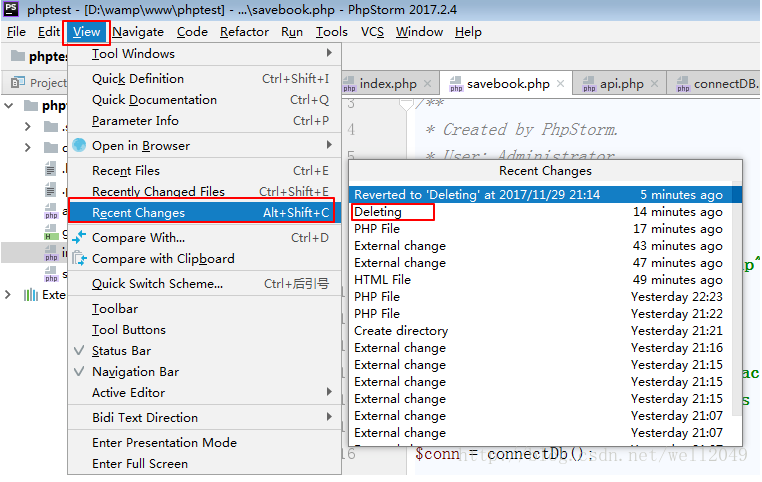Click the phptest root folder icon in tree

click(x=31, y=105)
